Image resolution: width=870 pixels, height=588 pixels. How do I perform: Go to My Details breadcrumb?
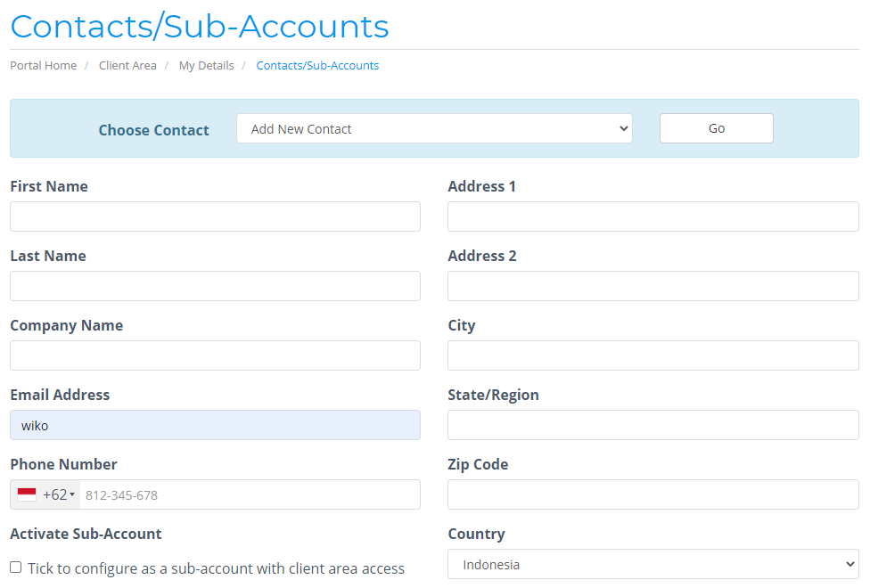pos(206,65)
